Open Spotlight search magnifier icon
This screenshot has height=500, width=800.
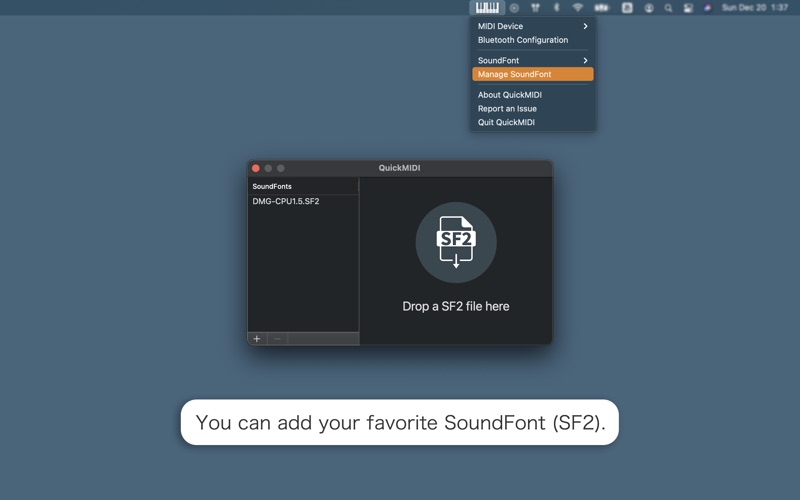(x=668, y=8)
